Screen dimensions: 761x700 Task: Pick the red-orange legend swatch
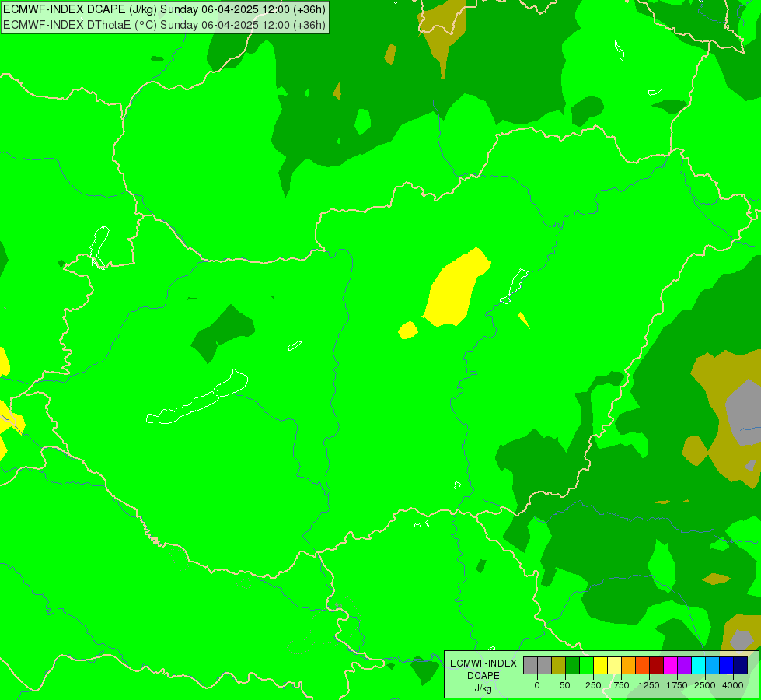643,666
